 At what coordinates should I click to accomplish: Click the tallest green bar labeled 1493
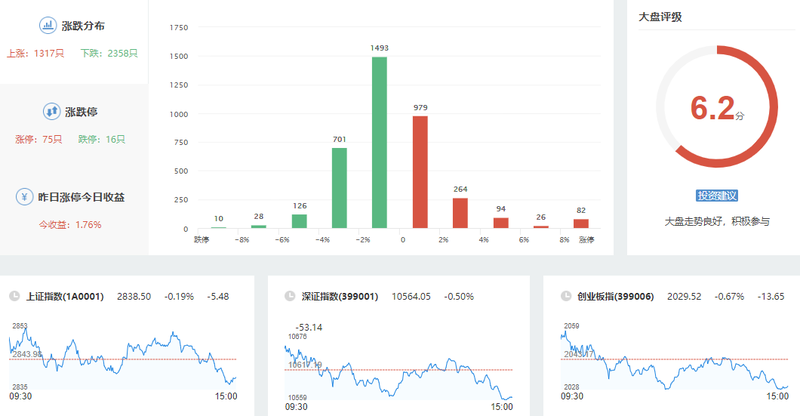(379, 142)
